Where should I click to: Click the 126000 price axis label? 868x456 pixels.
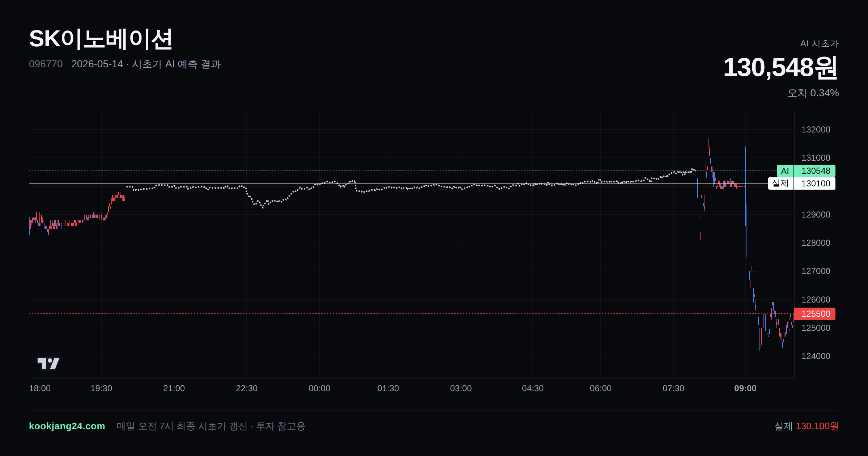[816, 300]
